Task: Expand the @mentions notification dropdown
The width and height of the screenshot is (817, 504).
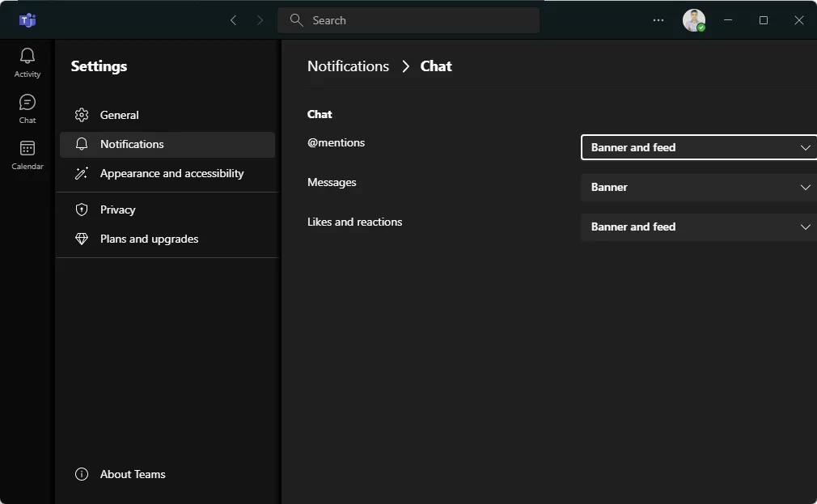Action: coord(699,147)
